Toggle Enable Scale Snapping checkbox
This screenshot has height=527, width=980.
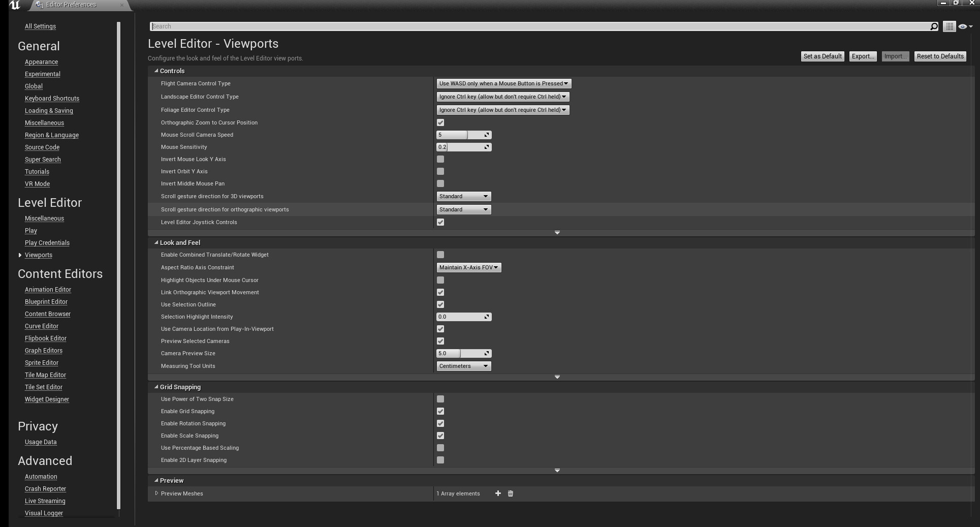[440, 436]
